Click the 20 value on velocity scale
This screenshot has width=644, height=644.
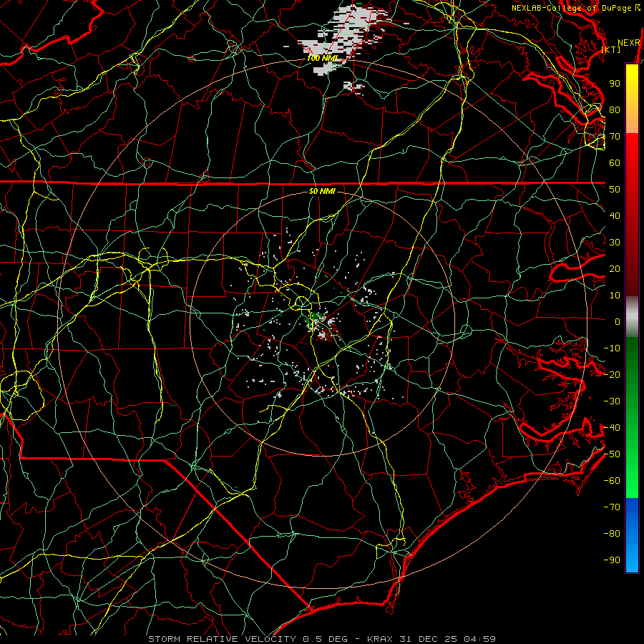click(x=615, y=268)
